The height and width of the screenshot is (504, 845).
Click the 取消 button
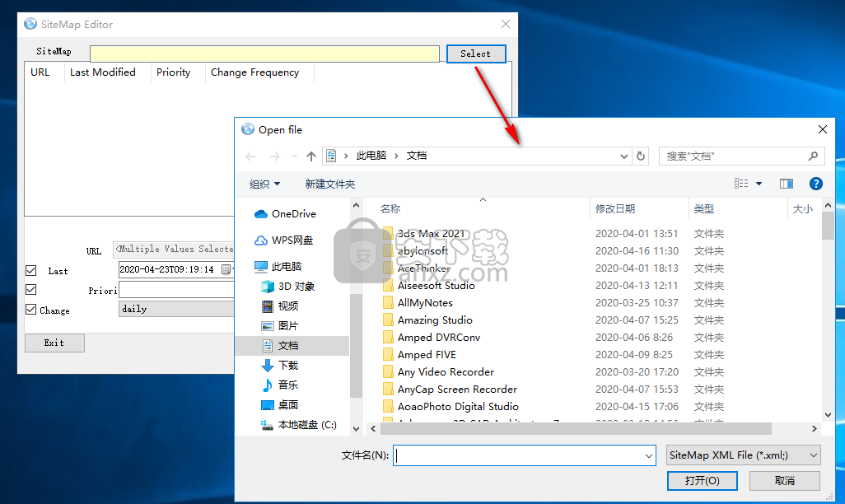coord(785,480)
